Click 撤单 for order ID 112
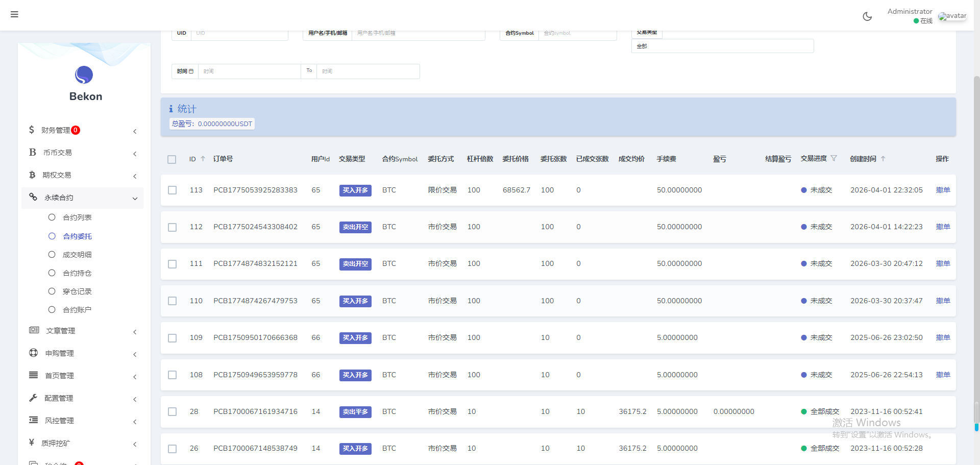Viewport: 980px width, 465px height. click(x=943, y=227)
